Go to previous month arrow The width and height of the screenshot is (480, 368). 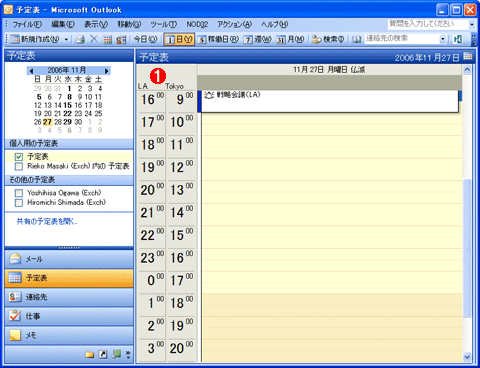(31, 71)
